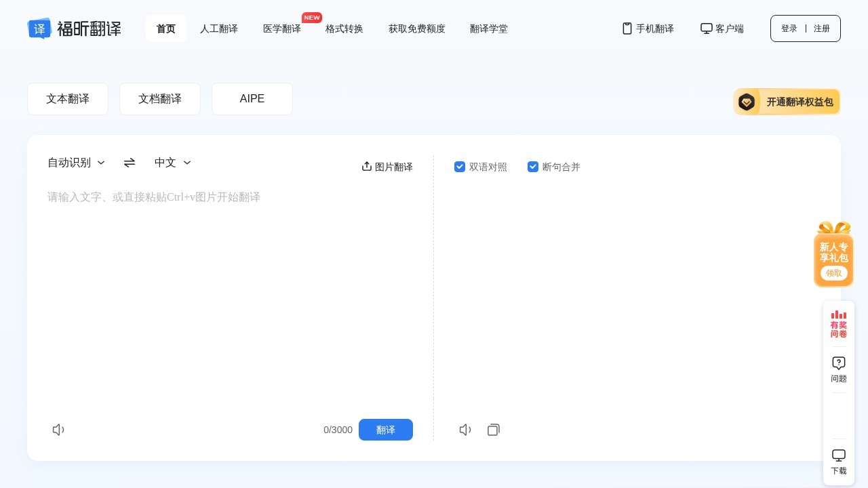Open the 医学翻译 menu item
The width and height of the screenshot is (868, 488).
[x=282, y=28]
